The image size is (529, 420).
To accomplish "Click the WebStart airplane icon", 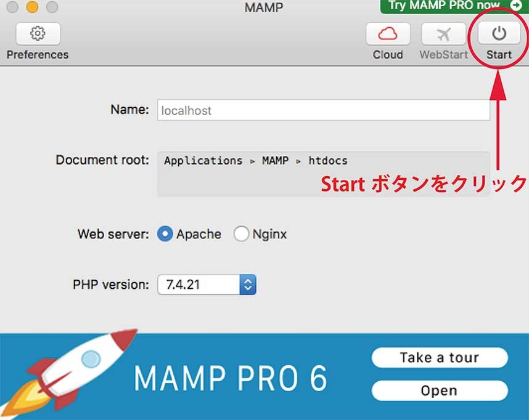I will pyautogui.click(x=443, y=34).
